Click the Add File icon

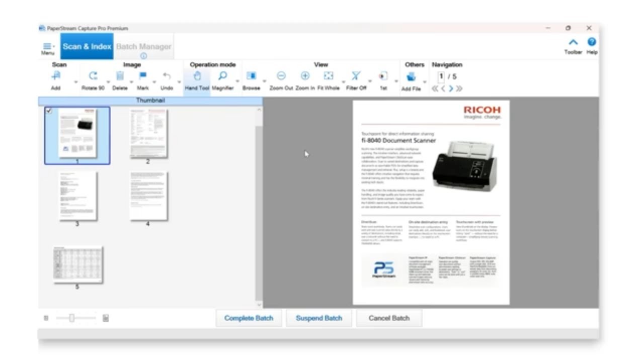pos(411,76)
